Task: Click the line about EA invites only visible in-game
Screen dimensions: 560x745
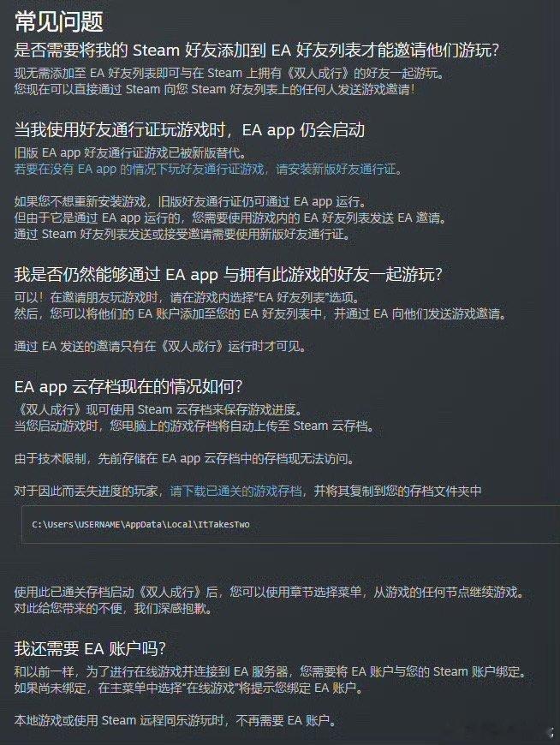Action: pyautogui.click(x=160, y=346)
